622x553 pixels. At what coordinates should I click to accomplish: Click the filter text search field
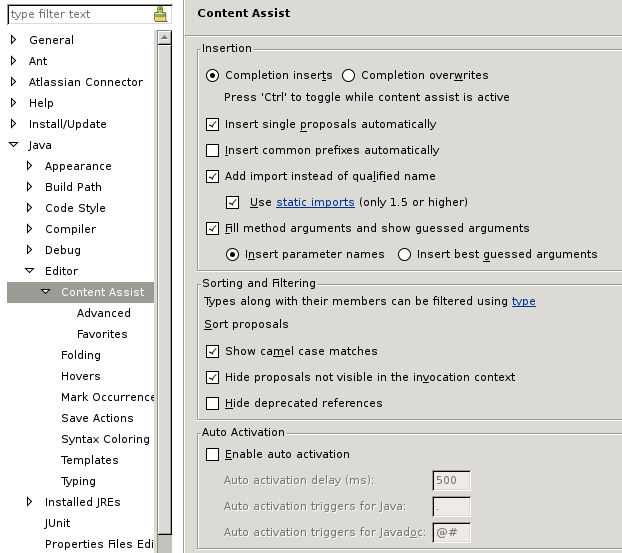(x=78, y=14)
